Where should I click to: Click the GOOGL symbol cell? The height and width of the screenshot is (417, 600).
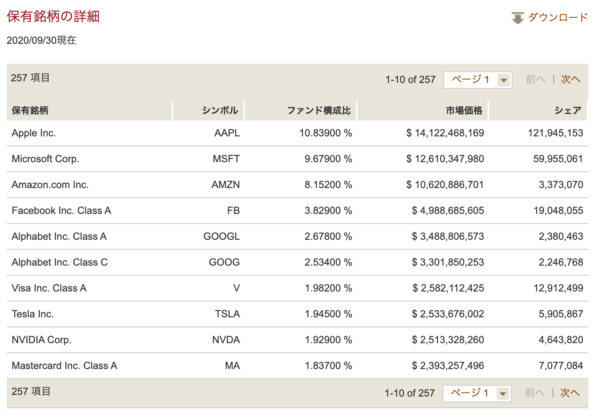tap(222, 236)
